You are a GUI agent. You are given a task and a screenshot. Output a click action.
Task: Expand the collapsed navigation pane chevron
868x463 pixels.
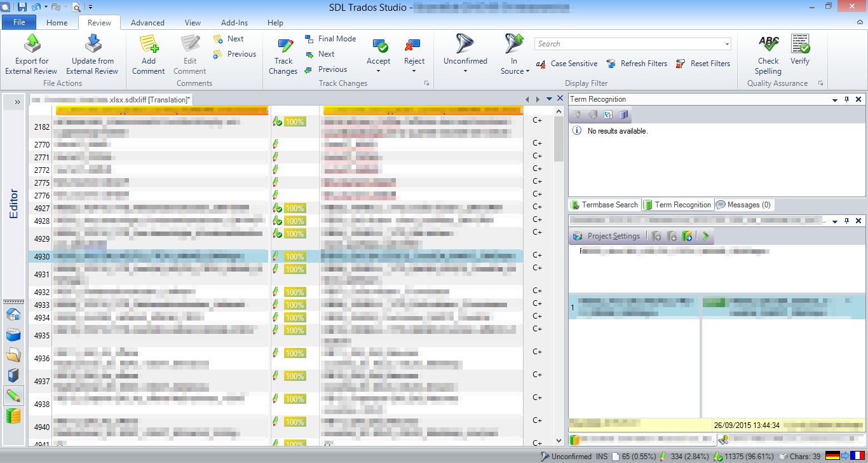pyautogui.click(x=17, y=102)
